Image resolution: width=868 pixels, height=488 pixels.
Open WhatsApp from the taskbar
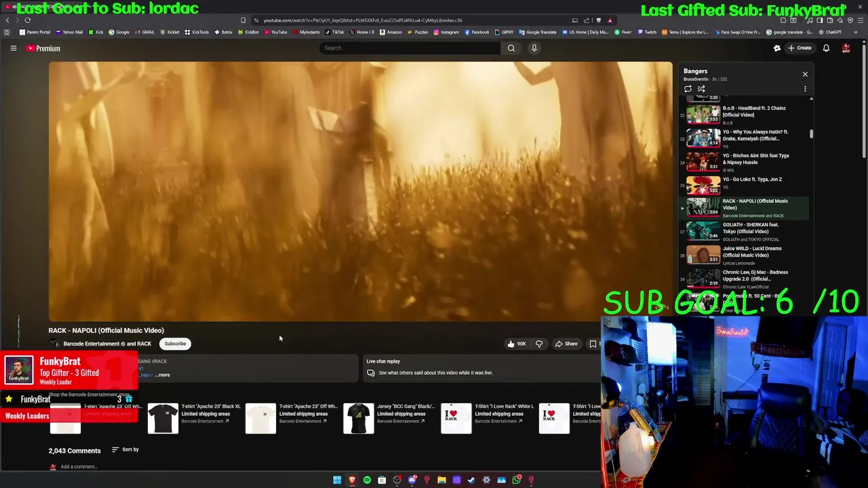pos(516,480)
